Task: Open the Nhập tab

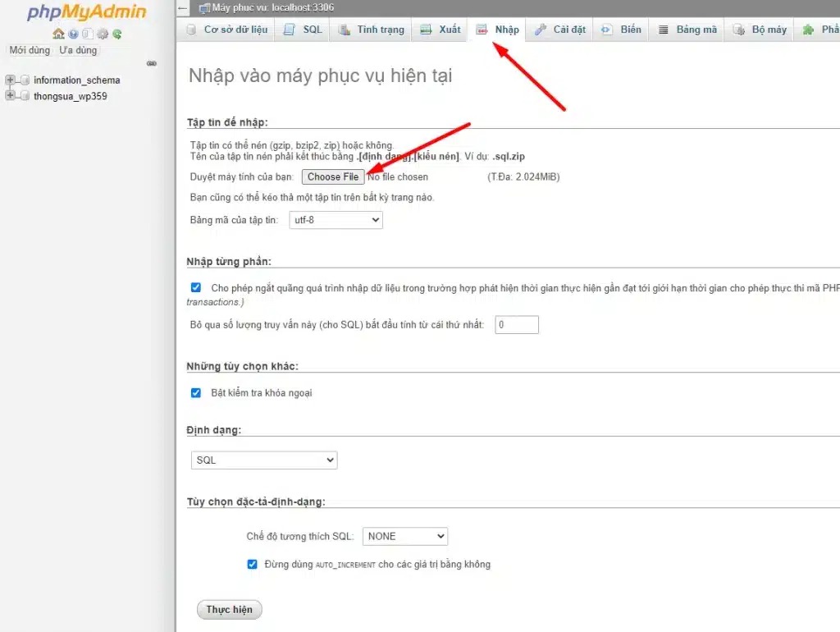Action: [498, 30]
